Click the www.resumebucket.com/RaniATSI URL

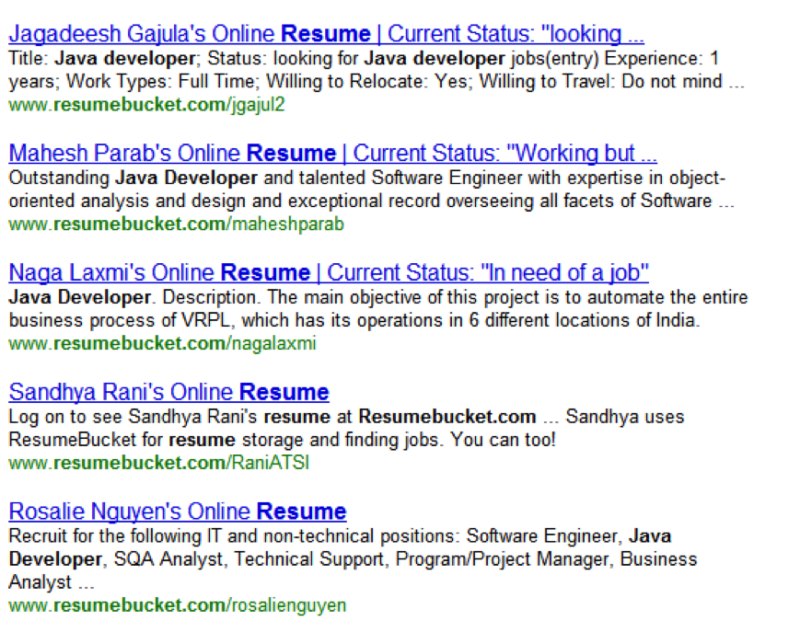[159, 463]
